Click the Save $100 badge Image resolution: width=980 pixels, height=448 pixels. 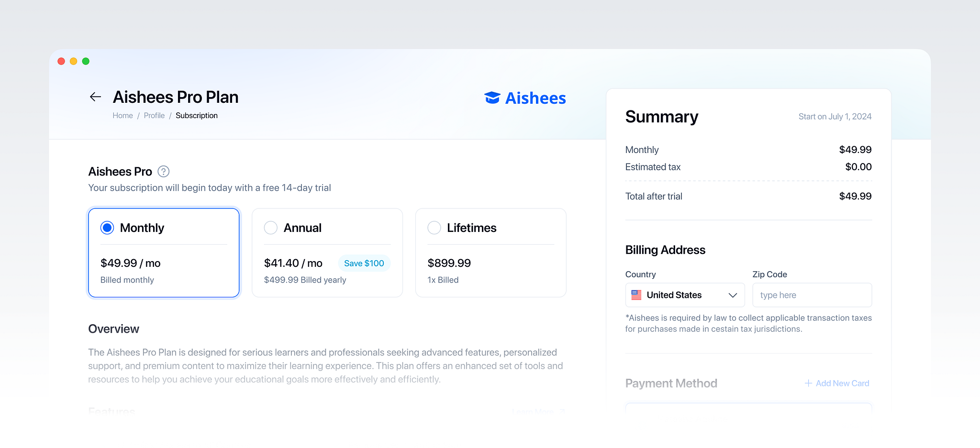(364, 263)
